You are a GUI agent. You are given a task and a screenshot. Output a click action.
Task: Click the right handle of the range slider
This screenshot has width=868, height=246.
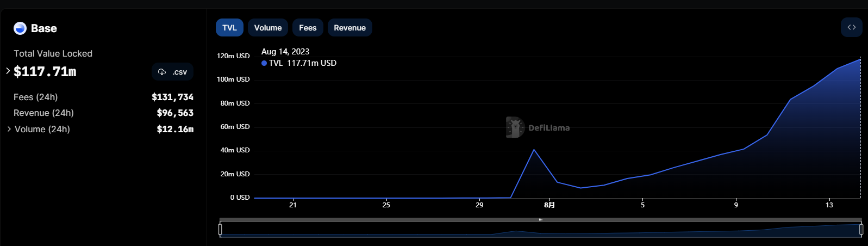[x=861, y=230]
